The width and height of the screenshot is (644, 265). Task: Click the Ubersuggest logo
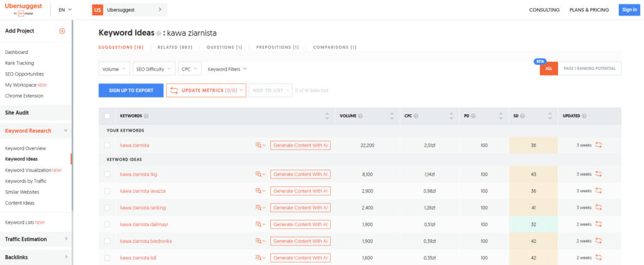coord(23,9)
